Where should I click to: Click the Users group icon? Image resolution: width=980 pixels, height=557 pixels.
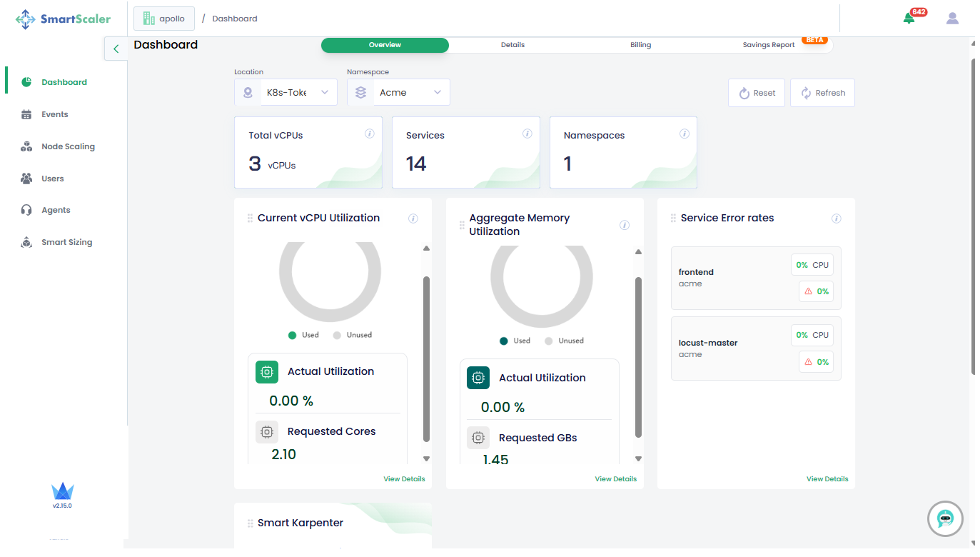26,179
